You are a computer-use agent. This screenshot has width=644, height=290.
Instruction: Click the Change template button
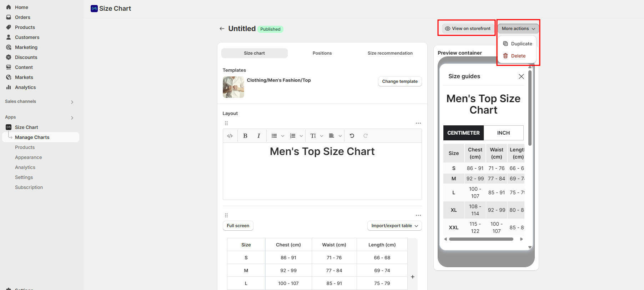tap(400, 81)
